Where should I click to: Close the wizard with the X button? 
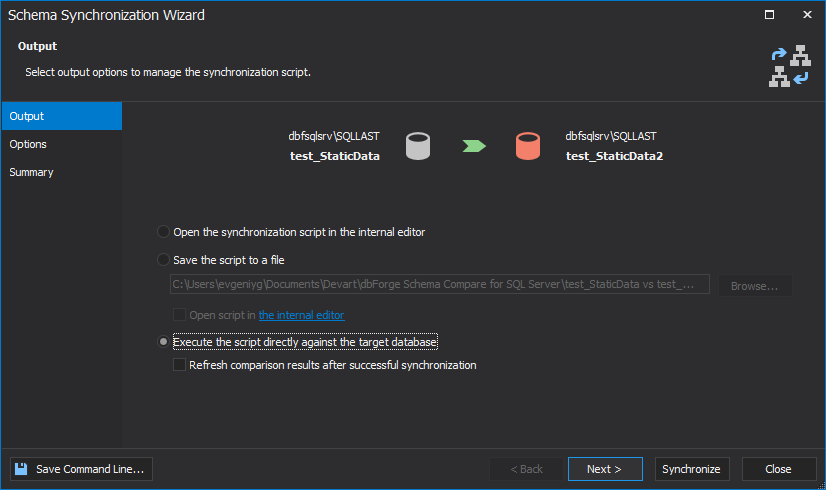807,15
